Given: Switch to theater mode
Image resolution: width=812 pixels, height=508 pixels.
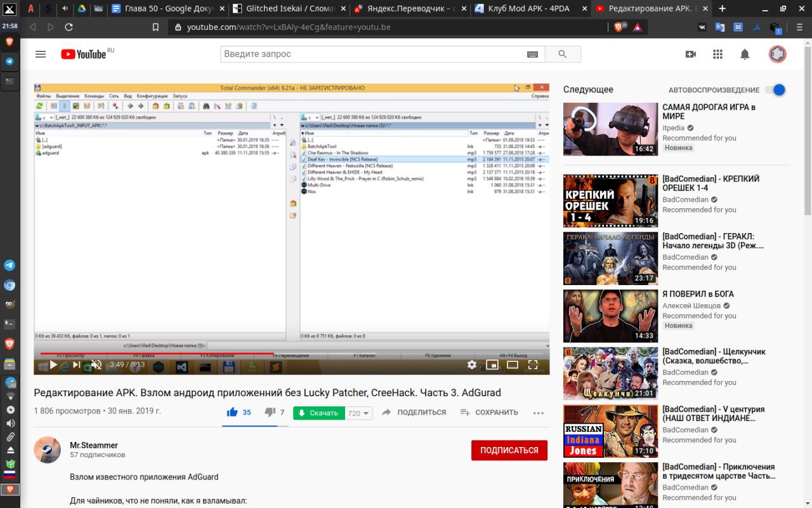Looking at the screenshot, I should (512, 364).
